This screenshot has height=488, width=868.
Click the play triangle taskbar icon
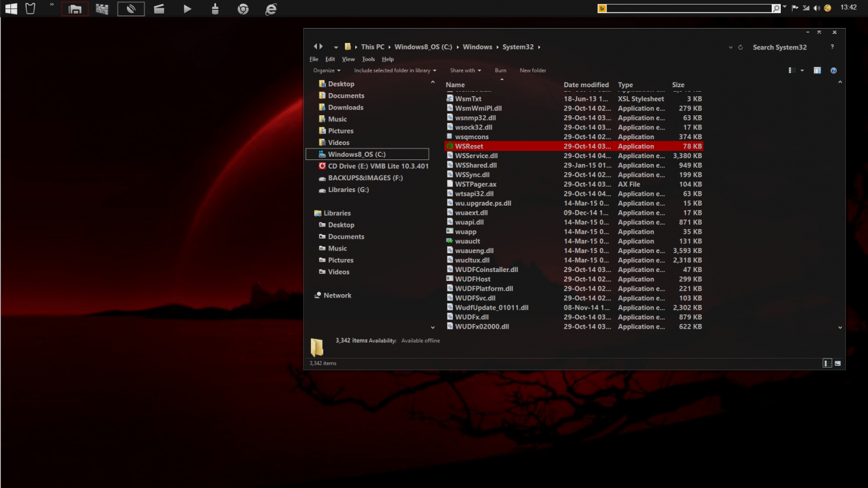coord(187,9)
